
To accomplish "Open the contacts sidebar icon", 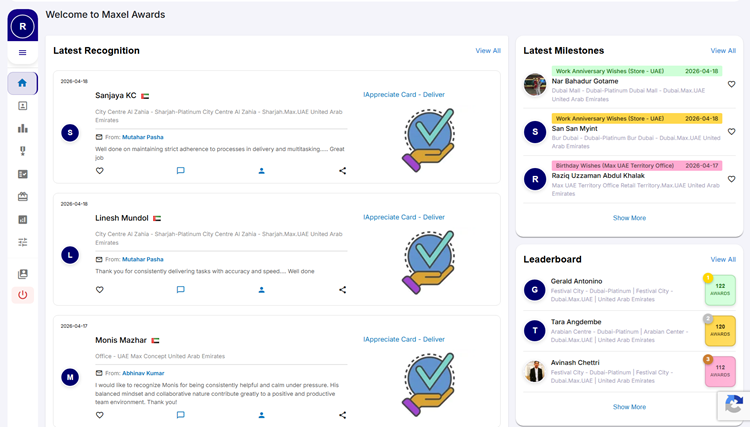I will click(22, 274).
